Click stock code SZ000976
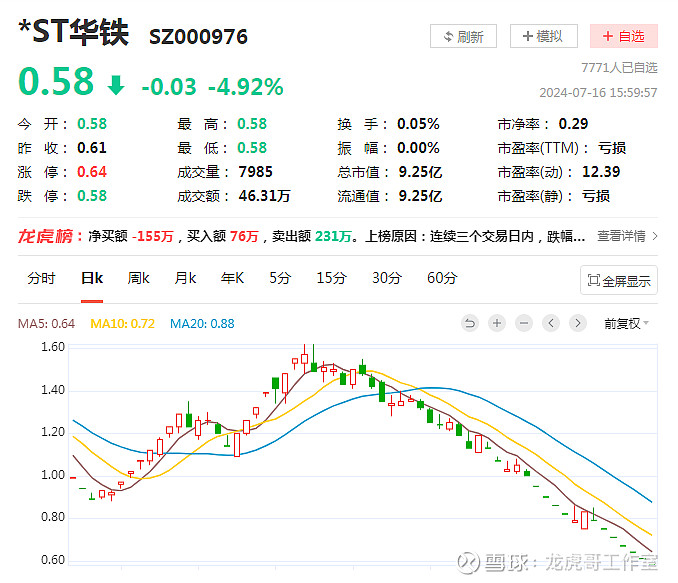Screen dimensions: 678x583 point(198,37)
